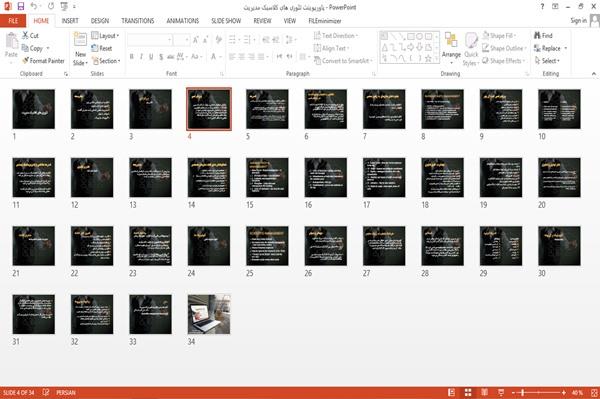Click the Save icon in quick access toolbar
The height and width of the screenshot is (399, 600).
click(21, 7)
